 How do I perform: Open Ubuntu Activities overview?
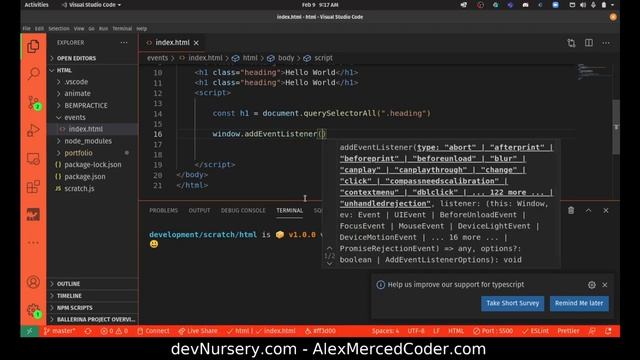pyautogui.click(x=36, y=5)
